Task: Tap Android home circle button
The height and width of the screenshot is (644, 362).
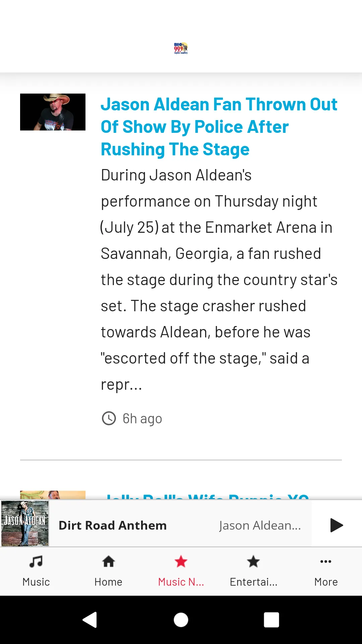Action: (181, 620)
